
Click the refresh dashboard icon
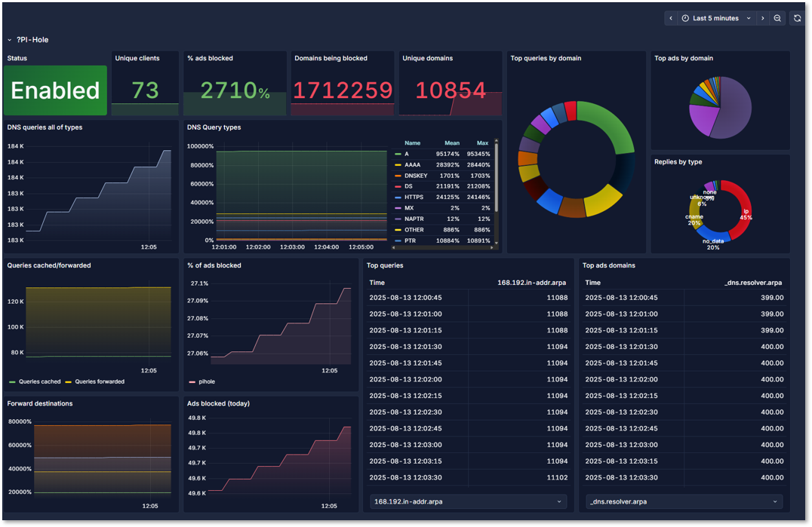tap(798, 17)
